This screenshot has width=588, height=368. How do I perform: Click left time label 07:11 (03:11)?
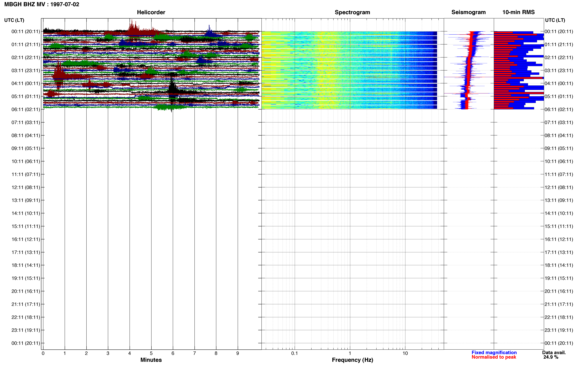click(x=26, y=122)
